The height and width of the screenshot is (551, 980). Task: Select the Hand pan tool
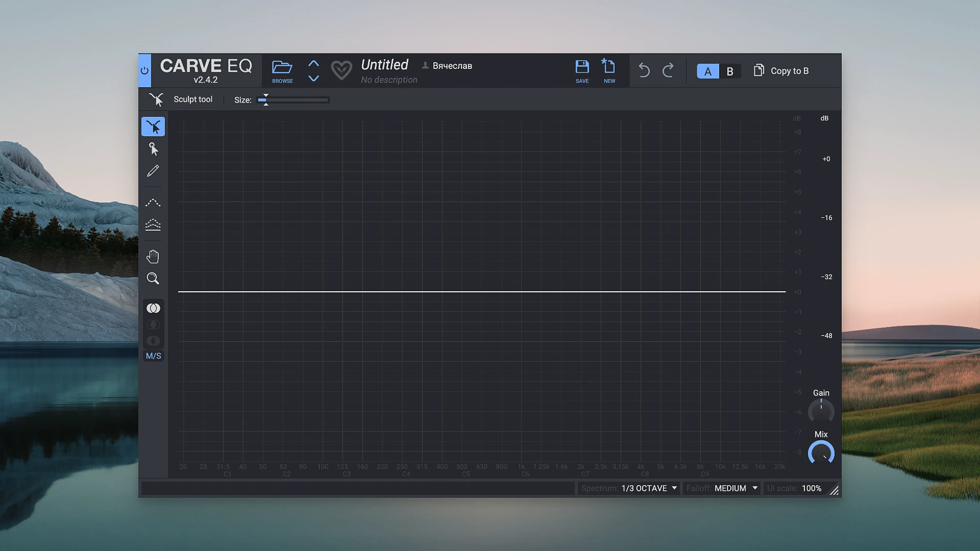[x=153, y=257]
